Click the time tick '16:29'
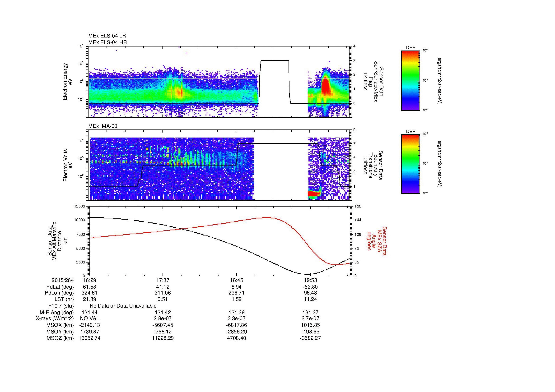Image resolution: width=555 pixels, height=392 pixels. click(x=89, y=280)
